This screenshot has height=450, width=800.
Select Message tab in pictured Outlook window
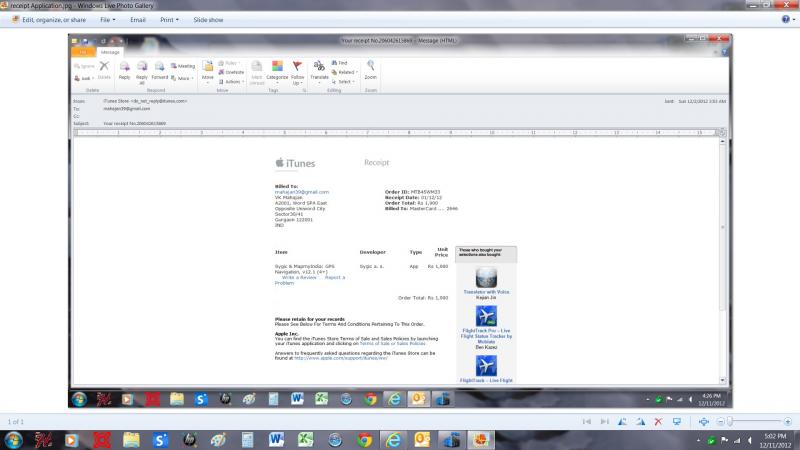pos(110,52)
